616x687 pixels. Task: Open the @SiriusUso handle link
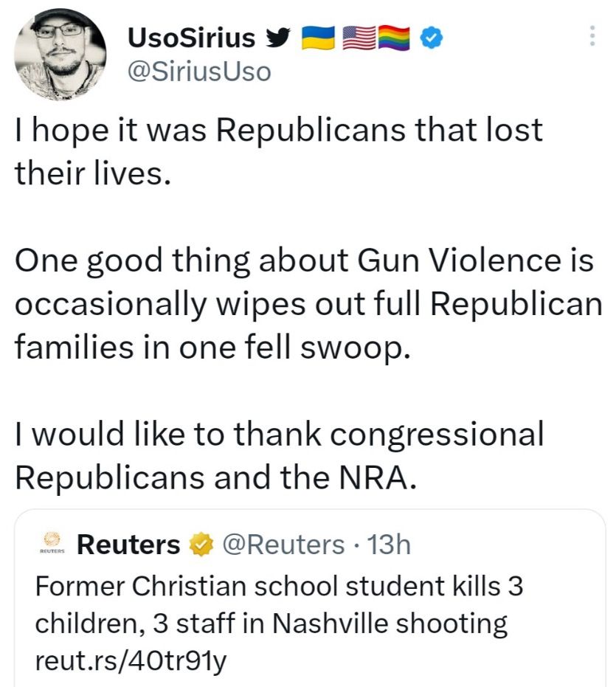pos(199,72)
